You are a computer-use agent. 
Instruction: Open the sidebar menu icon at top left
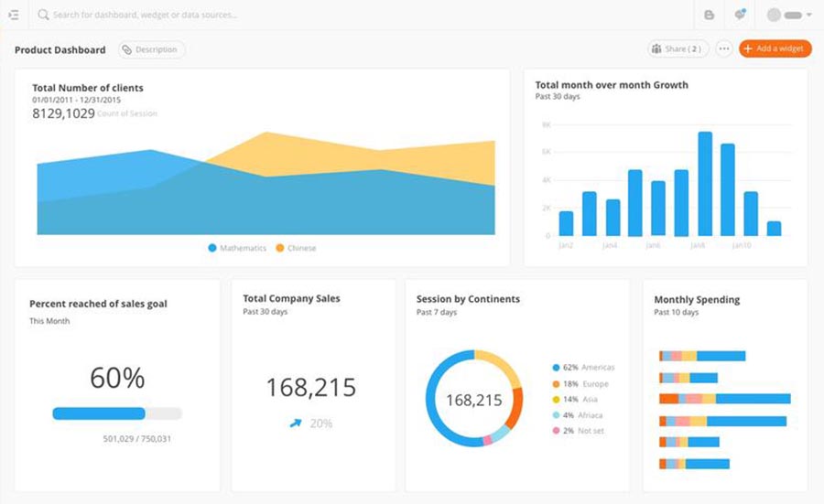click(x=13, y=15)
